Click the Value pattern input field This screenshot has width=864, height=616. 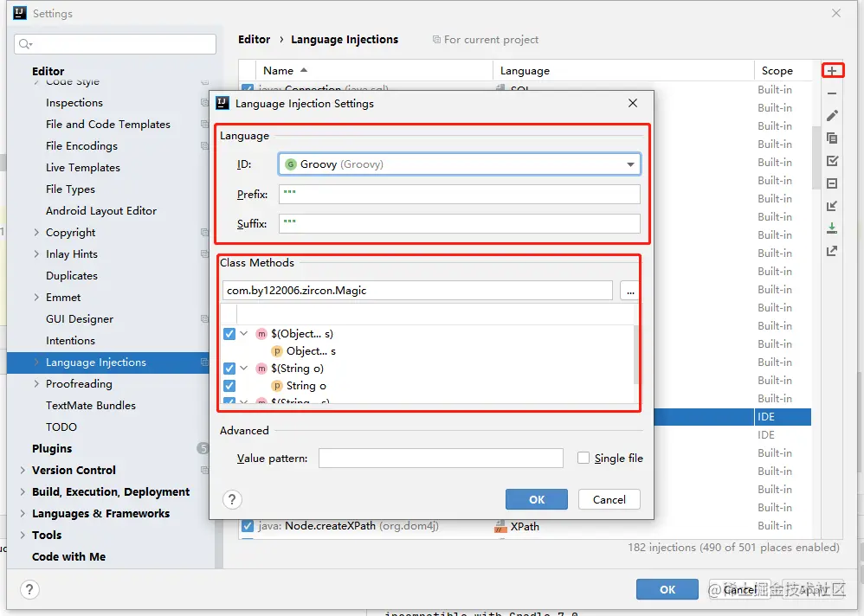441,458
